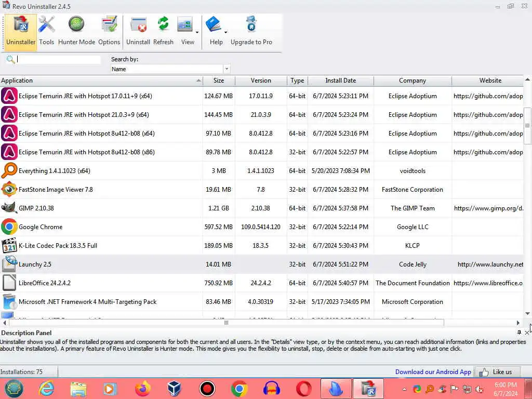Show hidden system tray icons
The width and height of the screenshot is (532, 399).
(x=404, y=389)
